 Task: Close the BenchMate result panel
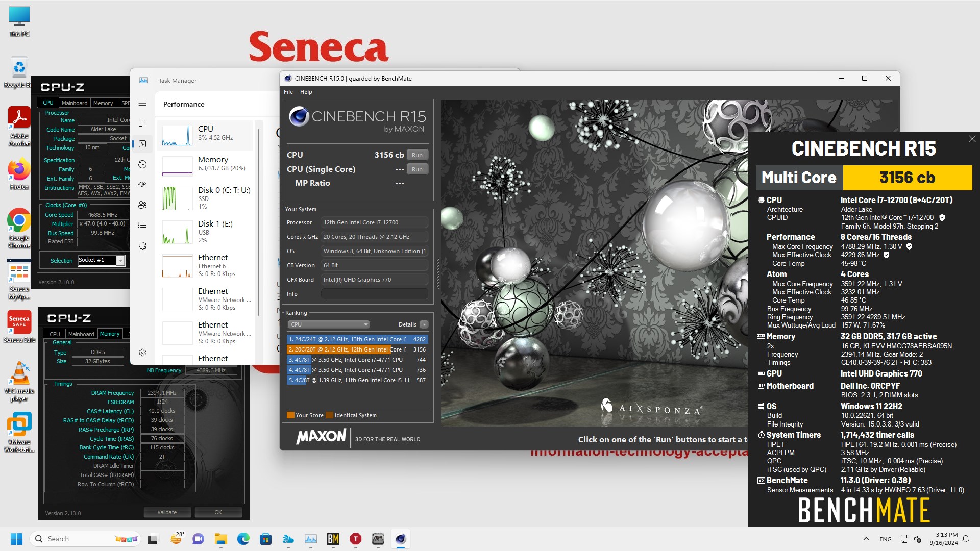tap(972, 139)
